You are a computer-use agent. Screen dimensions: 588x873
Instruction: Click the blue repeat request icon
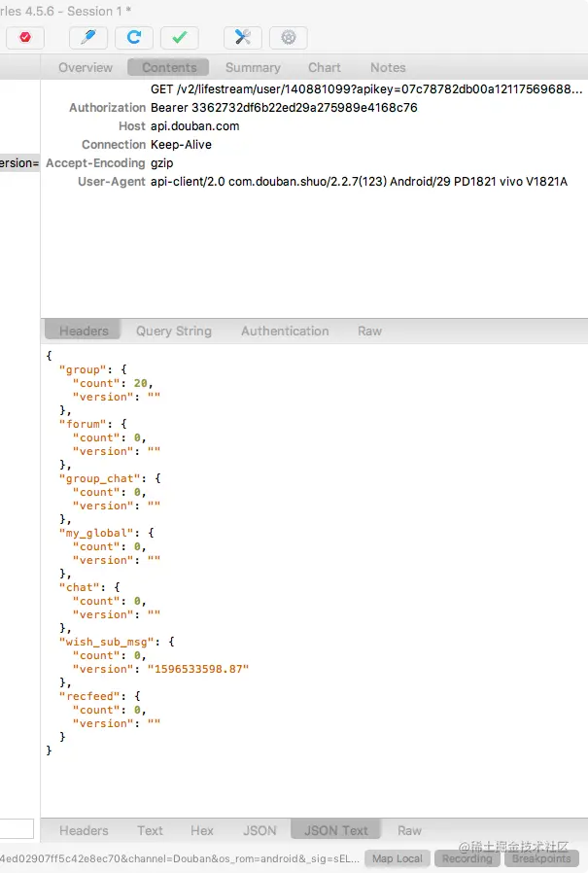click(x=134, y=37)
